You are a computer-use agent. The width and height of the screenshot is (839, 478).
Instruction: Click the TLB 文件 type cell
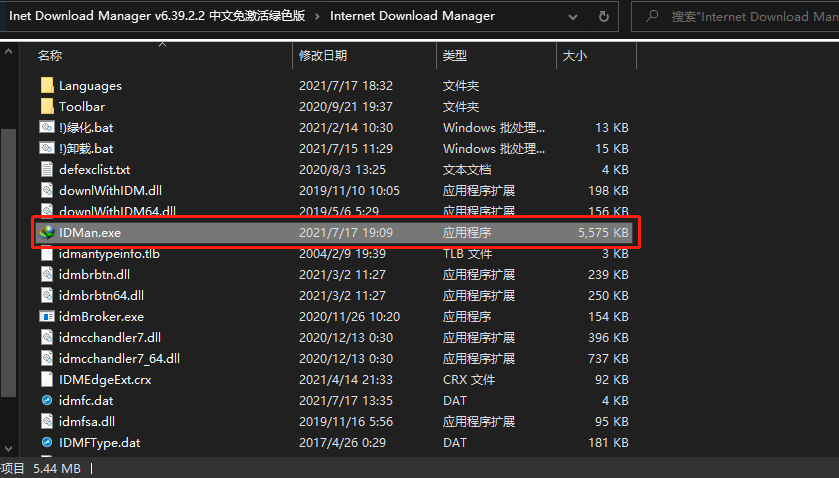pos(467,253)
